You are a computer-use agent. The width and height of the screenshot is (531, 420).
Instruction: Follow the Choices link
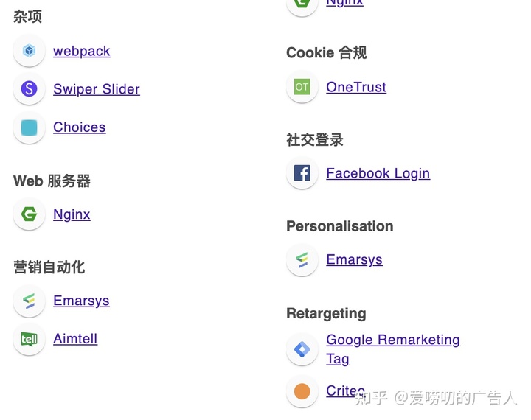(x=79, y=127)
